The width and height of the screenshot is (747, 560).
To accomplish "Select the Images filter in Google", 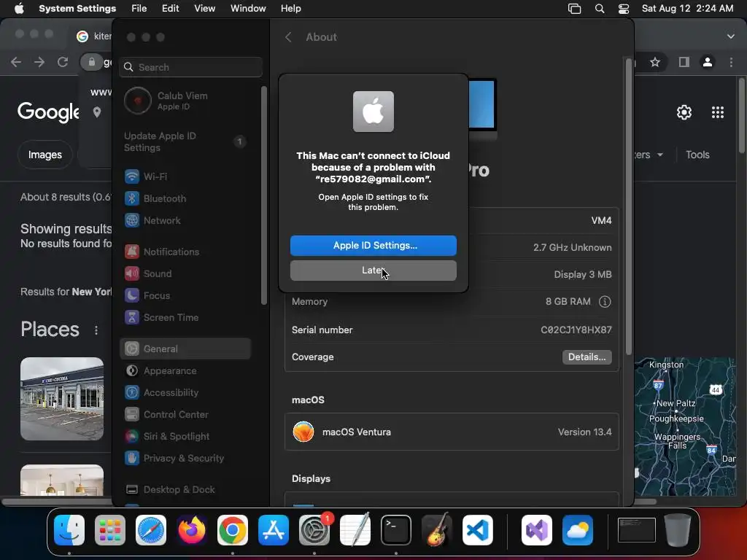I will point(44,155).
